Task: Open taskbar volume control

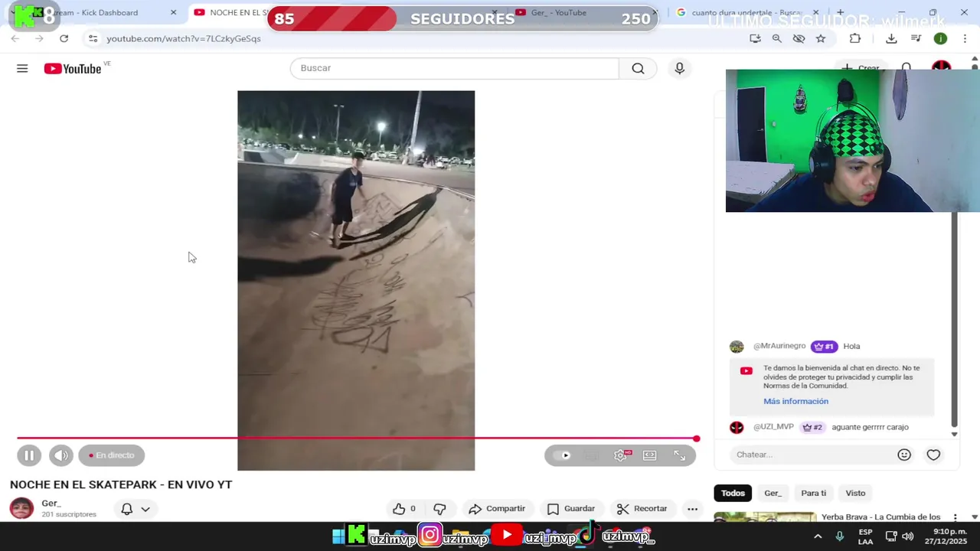Action: pyautogui.click(x=907, y=536)
